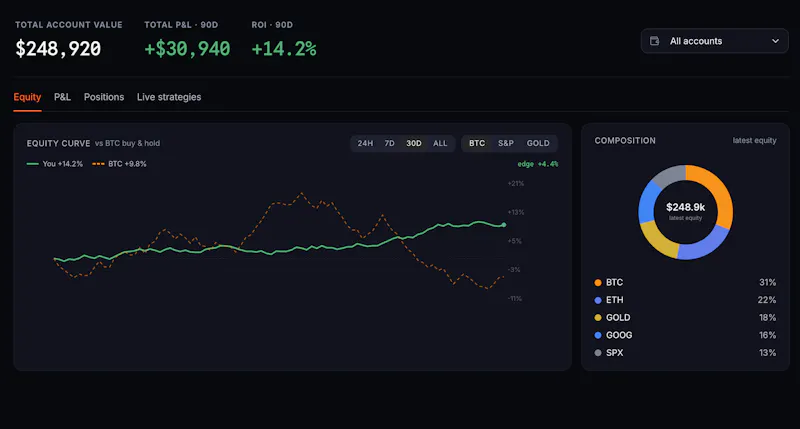Click the 22% value for ETH
The height and width of the screenshot is (429, 800).
pos(767,300)
